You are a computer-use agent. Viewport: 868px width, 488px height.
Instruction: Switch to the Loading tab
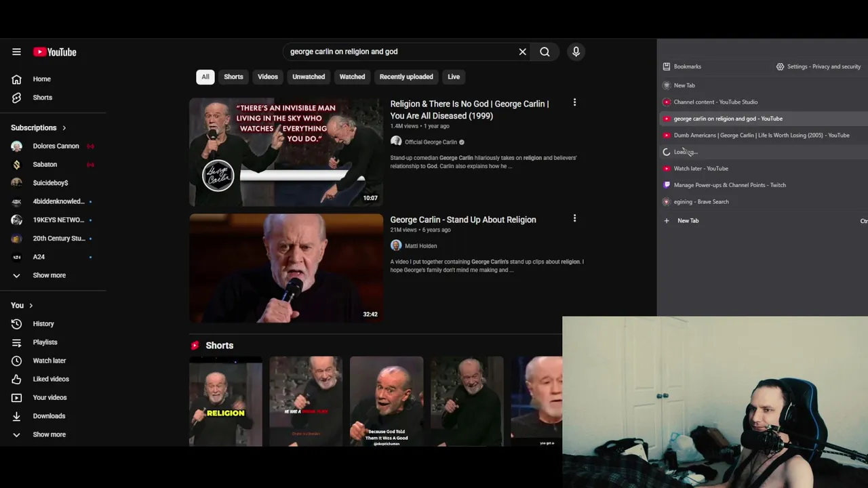(762, 152)
